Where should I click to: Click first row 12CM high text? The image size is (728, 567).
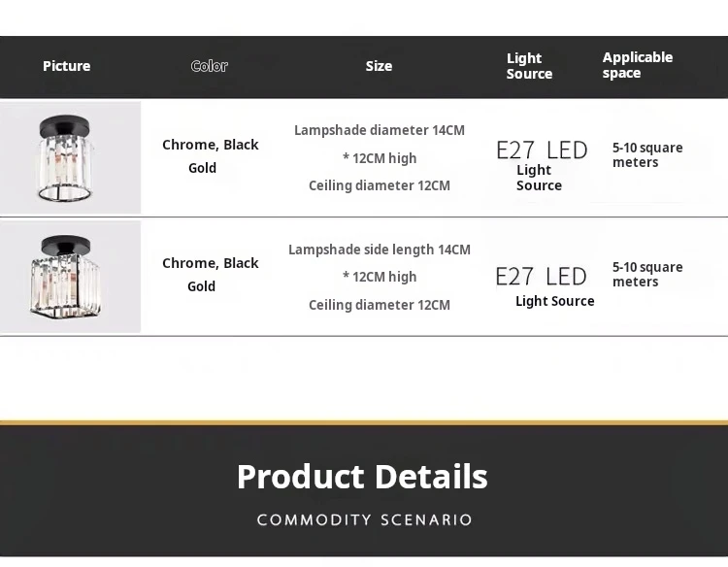point(380,158)
